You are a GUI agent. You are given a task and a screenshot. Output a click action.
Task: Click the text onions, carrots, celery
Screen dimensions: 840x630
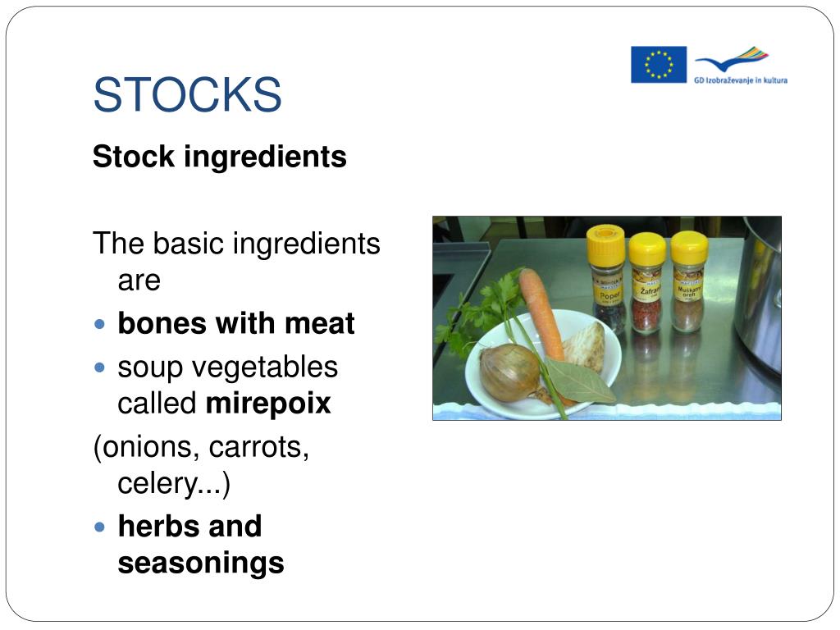pos(202,465)
